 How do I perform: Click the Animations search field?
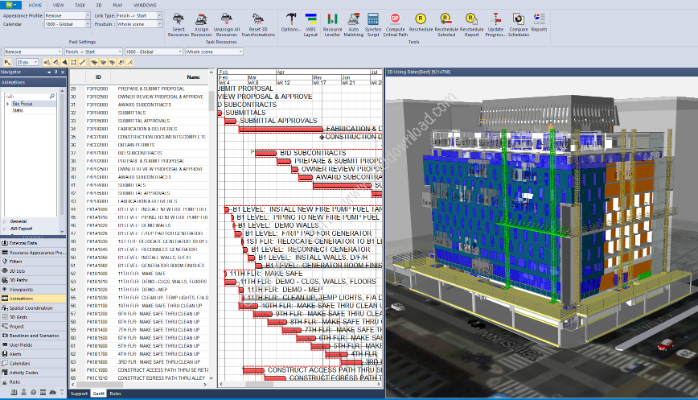coord(30,96)
